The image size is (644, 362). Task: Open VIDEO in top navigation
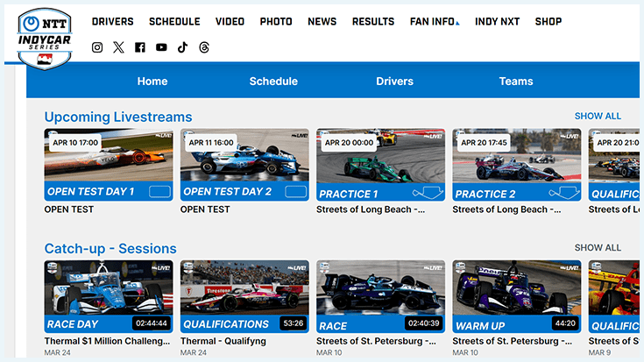coord(230,21)
